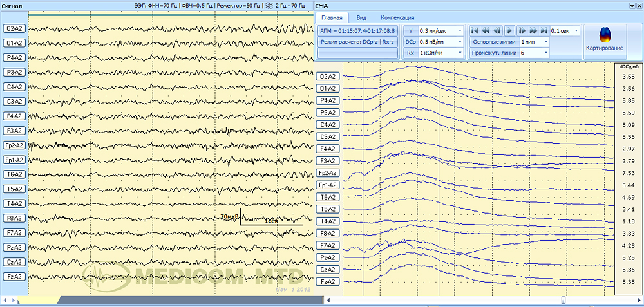Image resolution: width=644 pixels, height=307 pixels.
Task: Click the band filter wave icon in Сигнал header
Action: click(269, 6)
